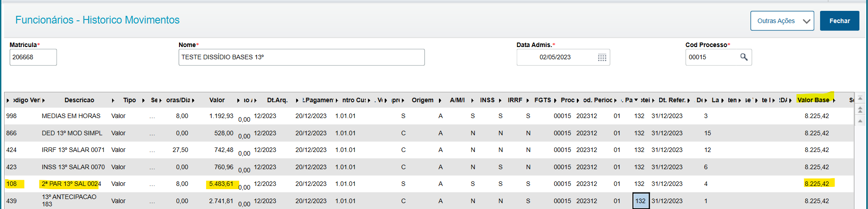The height and width of the screenshot is (209, 868).
Task: Click the sort arrow beside the Pa column header
Action: [x=636, y=100]
